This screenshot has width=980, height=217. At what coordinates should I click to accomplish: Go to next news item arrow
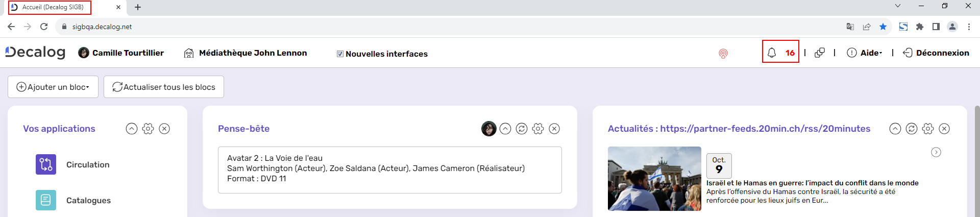tap(936, 152)
